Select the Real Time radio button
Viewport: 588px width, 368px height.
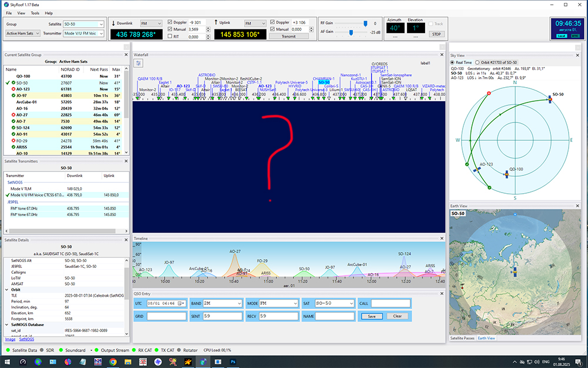click(452, 62)
